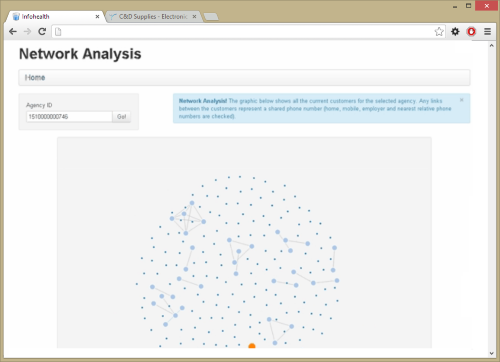Click the scrollbar down arrow

pos(492,353)
